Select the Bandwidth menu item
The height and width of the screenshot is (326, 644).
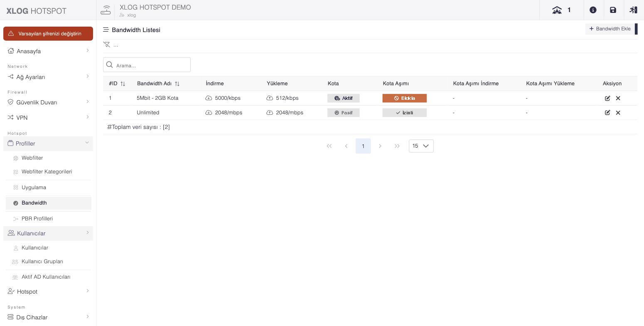pyautogui.click(x=48, y=203)
